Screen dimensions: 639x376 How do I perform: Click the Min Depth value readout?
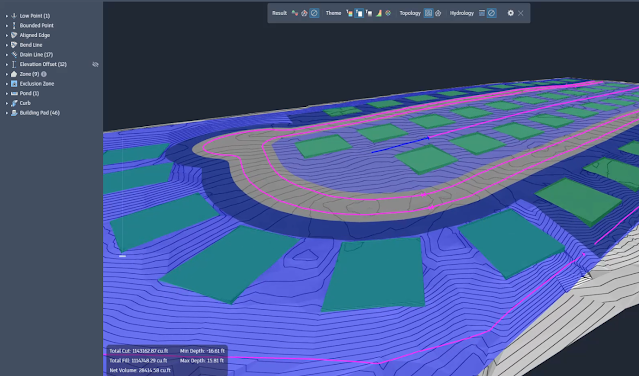point(202,351)
